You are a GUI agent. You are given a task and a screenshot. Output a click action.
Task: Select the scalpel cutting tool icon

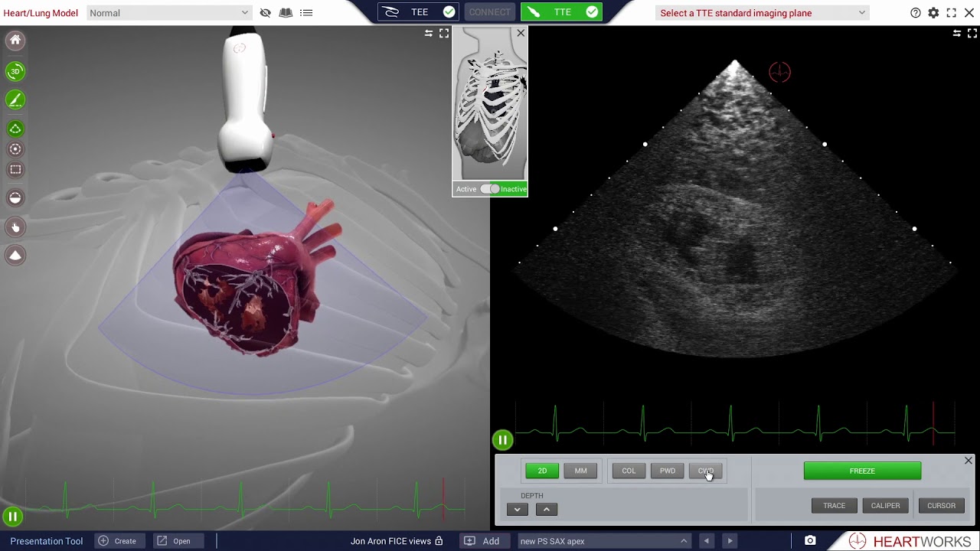[15, 100]
